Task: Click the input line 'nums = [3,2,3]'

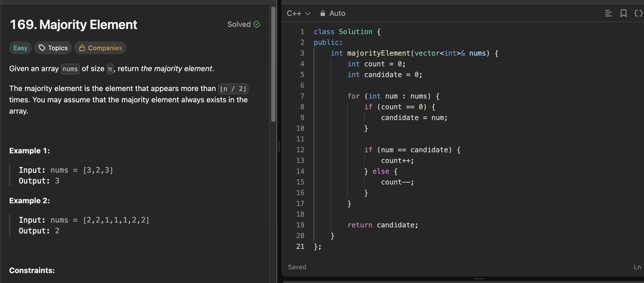Action: coord(66,170)
